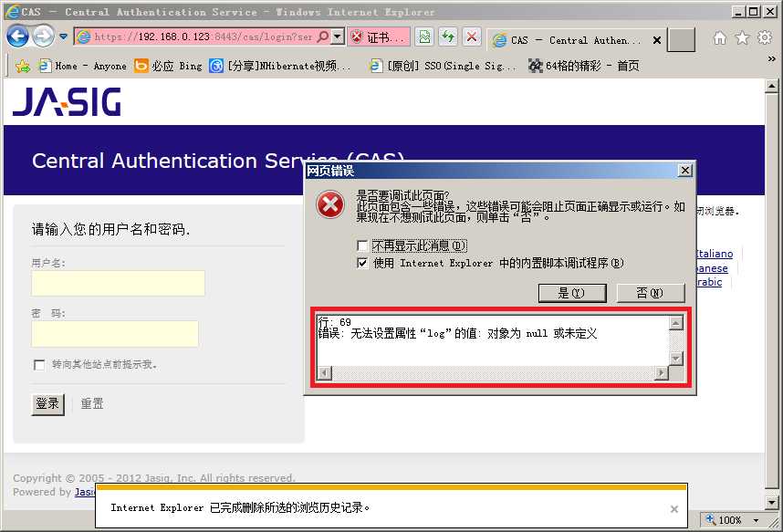Click the 是(Y) button in error dialog

click(572, 293)
